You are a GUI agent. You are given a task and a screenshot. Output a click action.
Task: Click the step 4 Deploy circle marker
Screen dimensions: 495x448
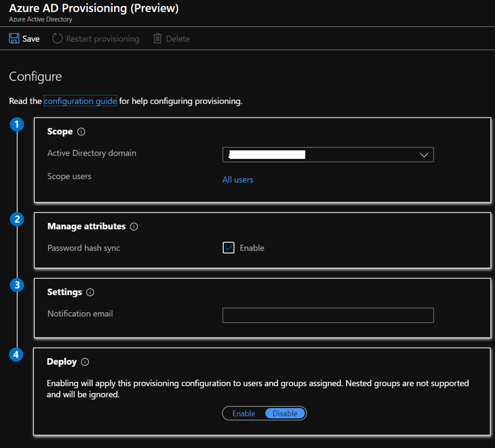tap(17, 354)
